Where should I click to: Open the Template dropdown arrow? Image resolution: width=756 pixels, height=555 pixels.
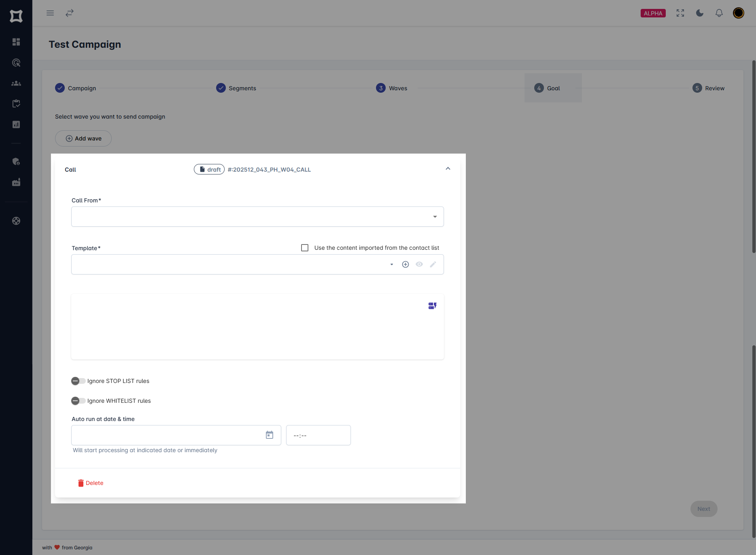(391, 264)
